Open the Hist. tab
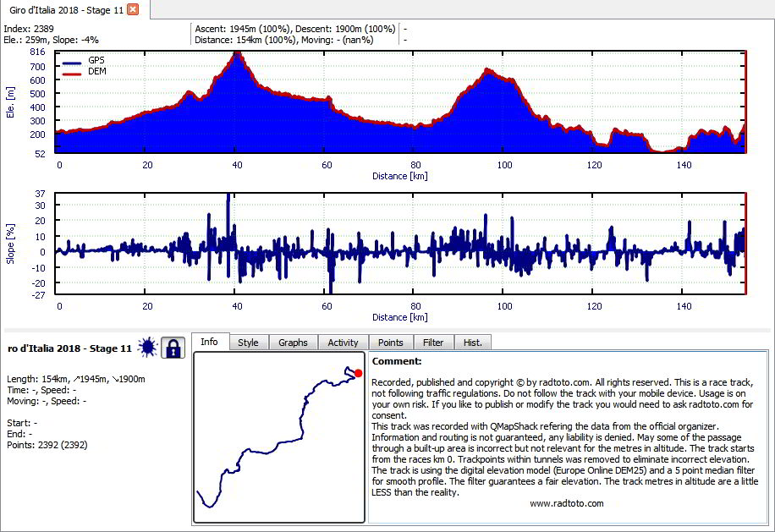The height and width of the screenshot is (532, 775). click(x=472, y=343)
